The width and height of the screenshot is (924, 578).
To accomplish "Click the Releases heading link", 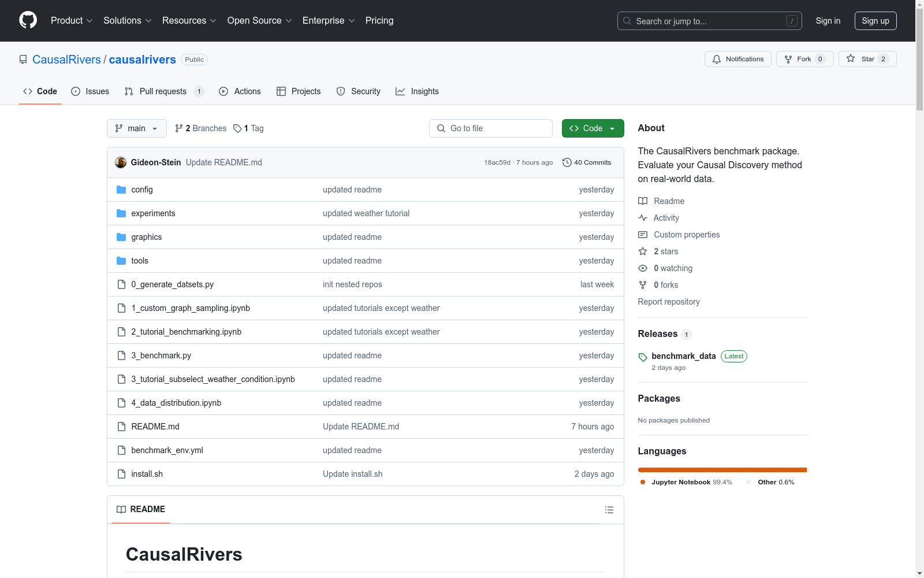I will click(658, 334).
